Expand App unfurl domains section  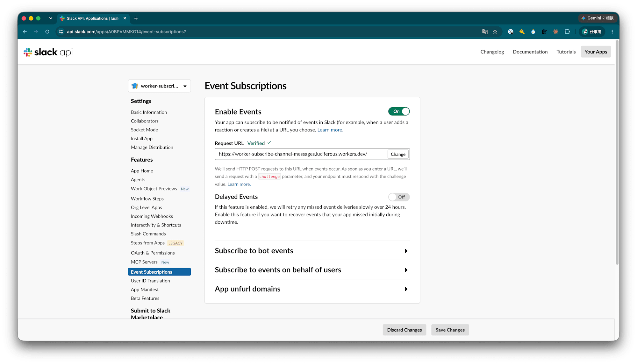point(312,289)
